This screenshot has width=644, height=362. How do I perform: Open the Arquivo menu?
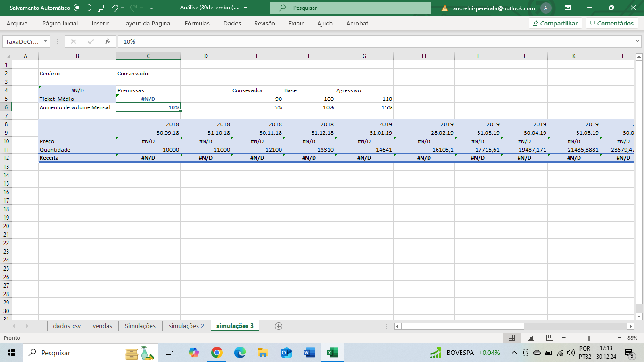pyautogui.click(x=17, y=23)
